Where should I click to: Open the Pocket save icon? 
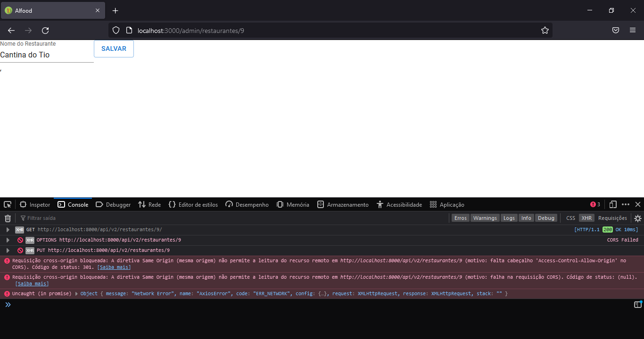(x=616, y=31)
